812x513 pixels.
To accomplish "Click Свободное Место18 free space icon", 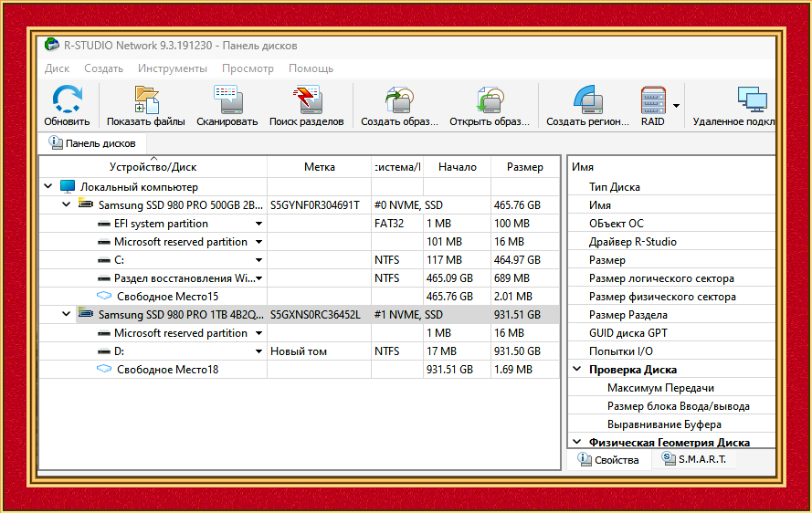I will click(x=104, y=369).
